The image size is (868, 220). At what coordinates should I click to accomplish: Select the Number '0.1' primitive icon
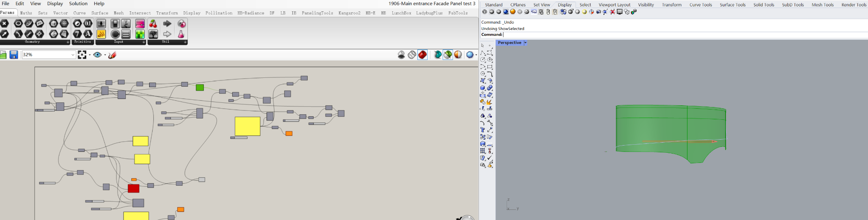coord(88,24)
